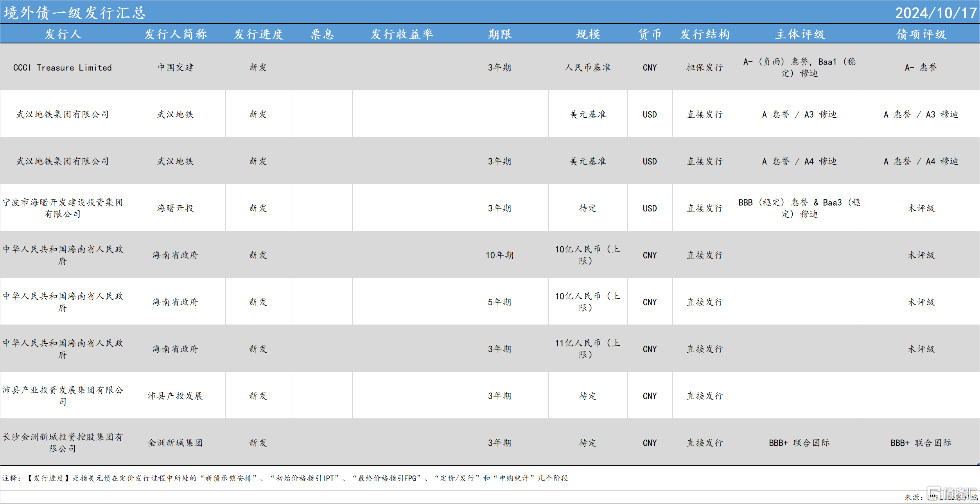
Task: Select the 发行收益率 column header
Action: coord(402,34)
